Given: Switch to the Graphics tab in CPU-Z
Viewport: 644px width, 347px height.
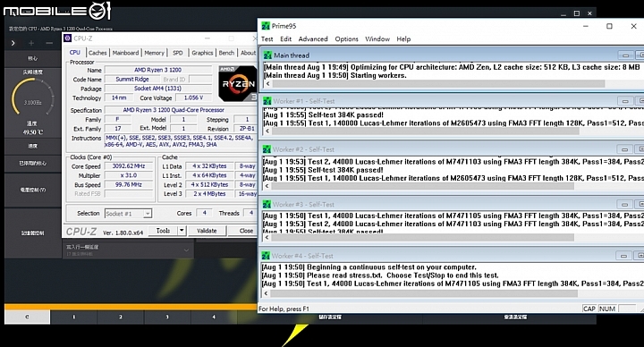Looking at the screenshot, I should tap(202, 53).
